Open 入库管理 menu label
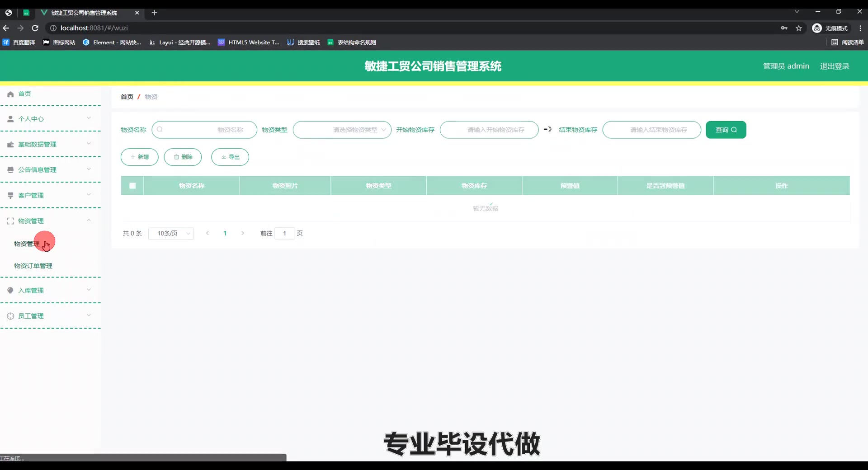The width and height of the screenshot is (868, 470). point(31,291)
